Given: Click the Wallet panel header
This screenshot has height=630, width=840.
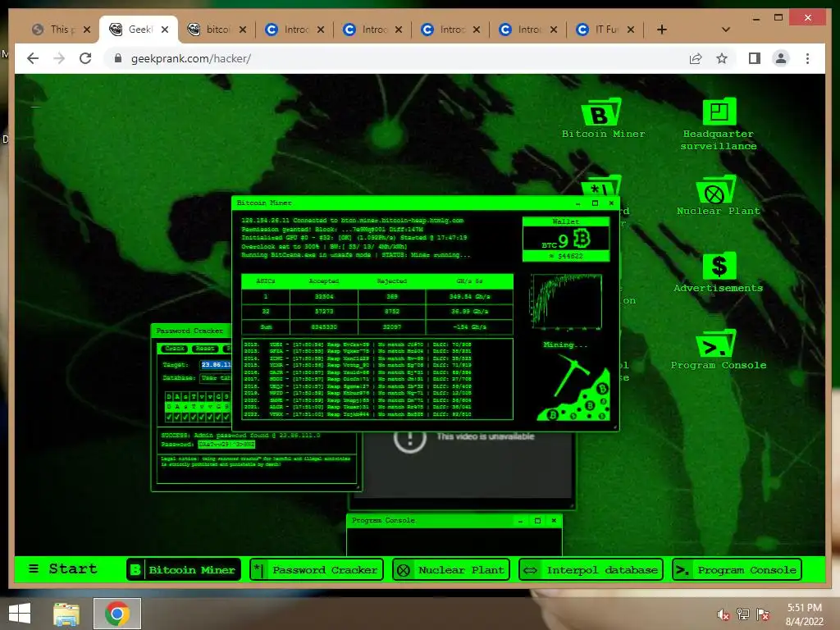Looking at the screenshot, I should tap(566, 221).
